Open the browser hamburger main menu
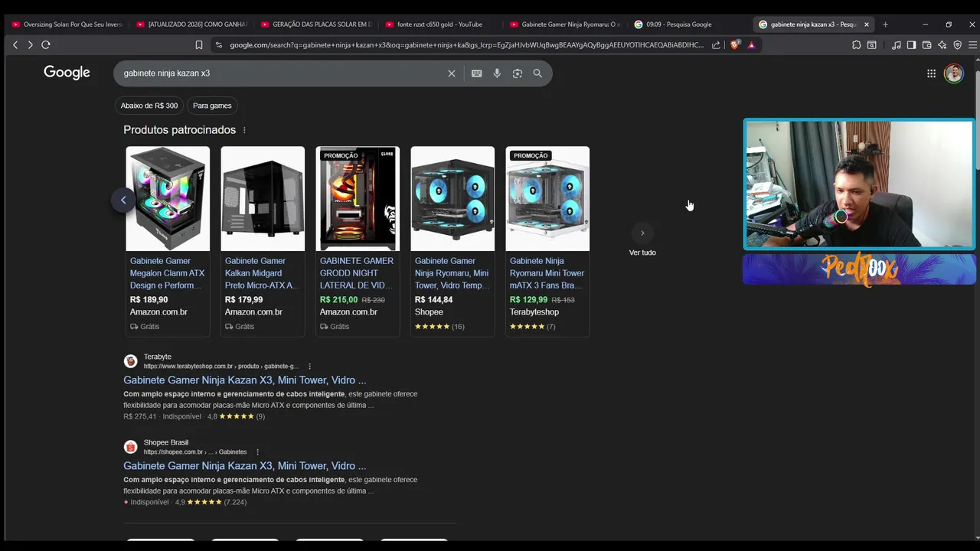Image resolution: width=980 pixels, height=551 pixels. click(972, 45)
